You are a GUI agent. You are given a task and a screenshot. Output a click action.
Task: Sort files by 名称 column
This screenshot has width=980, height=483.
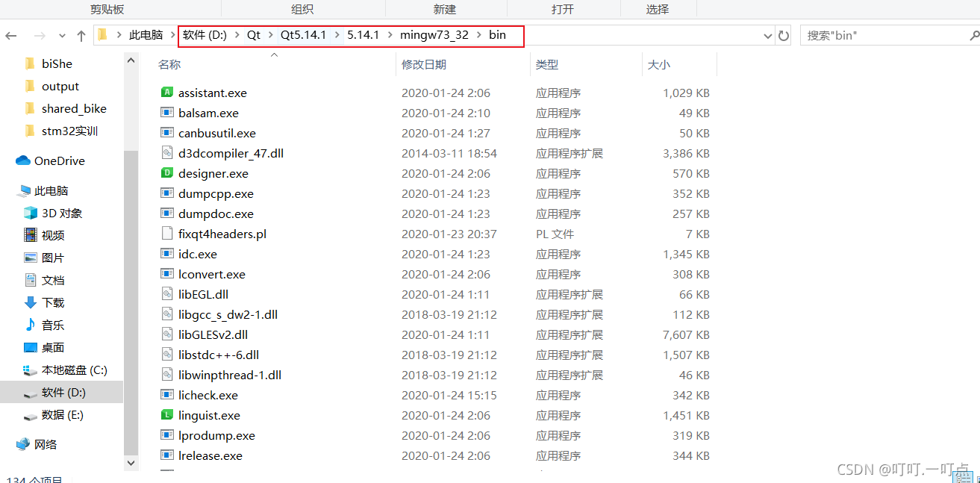coord(169,65)
